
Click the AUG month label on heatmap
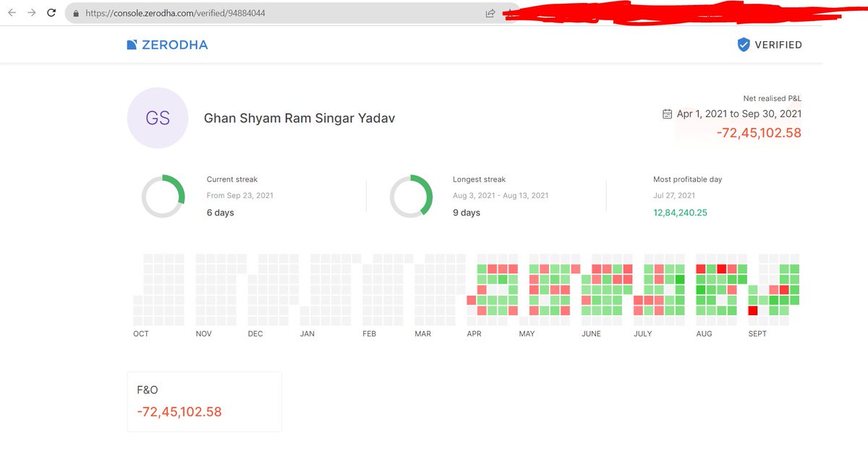point(704,334)
